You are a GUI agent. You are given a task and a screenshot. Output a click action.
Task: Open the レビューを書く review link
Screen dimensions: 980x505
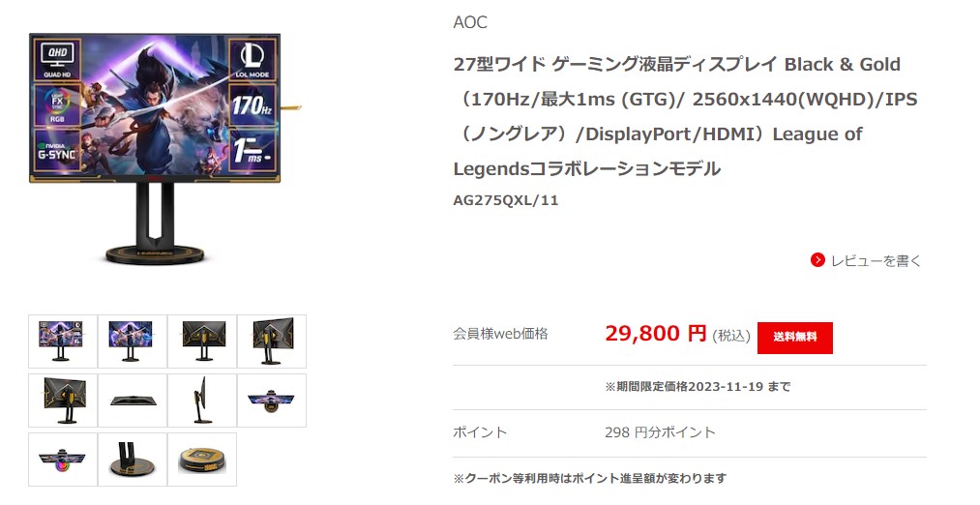pyautogui.click(x=875, y=260)
